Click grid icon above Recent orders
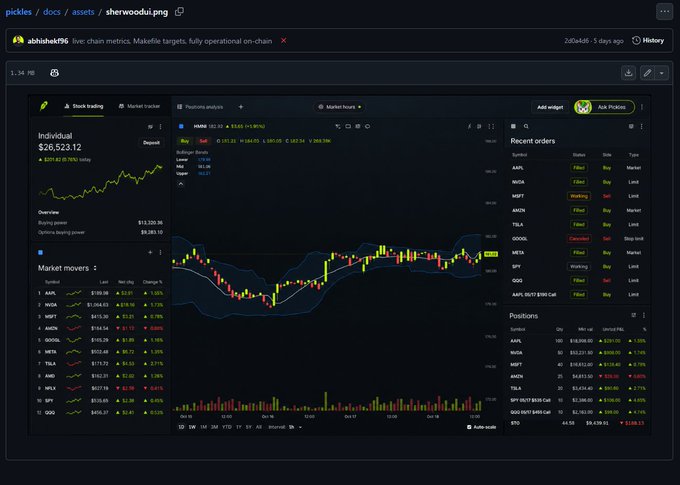 point(513,126)
